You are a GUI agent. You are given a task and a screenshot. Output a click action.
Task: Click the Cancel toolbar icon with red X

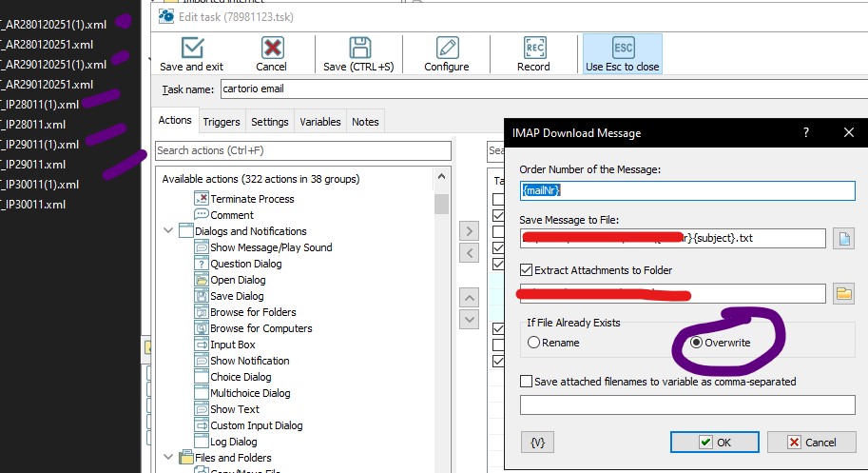[x=272, y=49]
